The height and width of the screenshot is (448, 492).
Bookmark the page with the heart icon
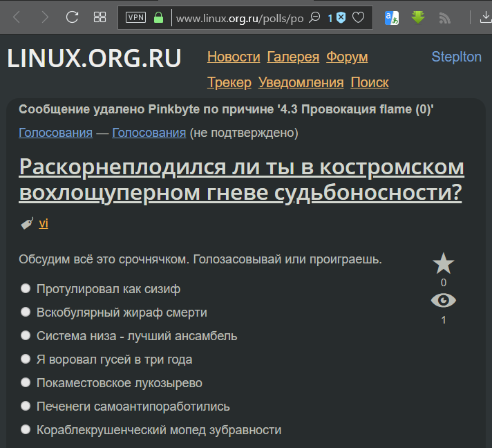359,17
